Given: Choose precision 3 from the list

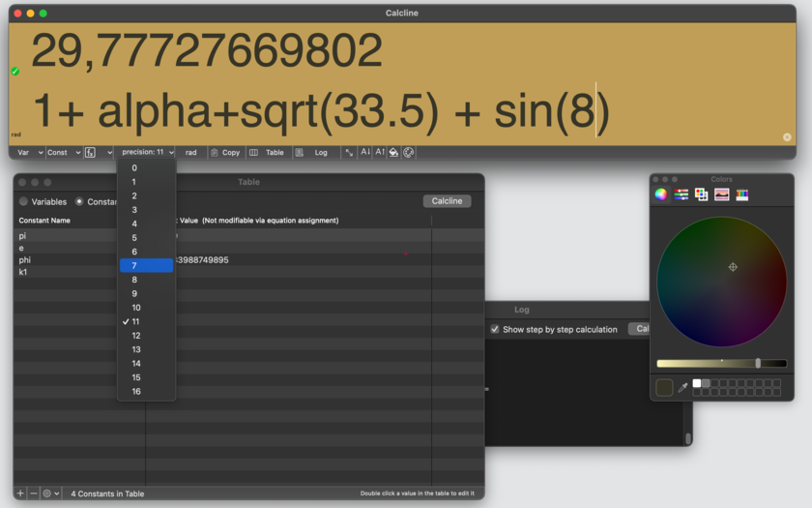Looking at the screenshot, I should pyautogui.click(x=147, y=210).
